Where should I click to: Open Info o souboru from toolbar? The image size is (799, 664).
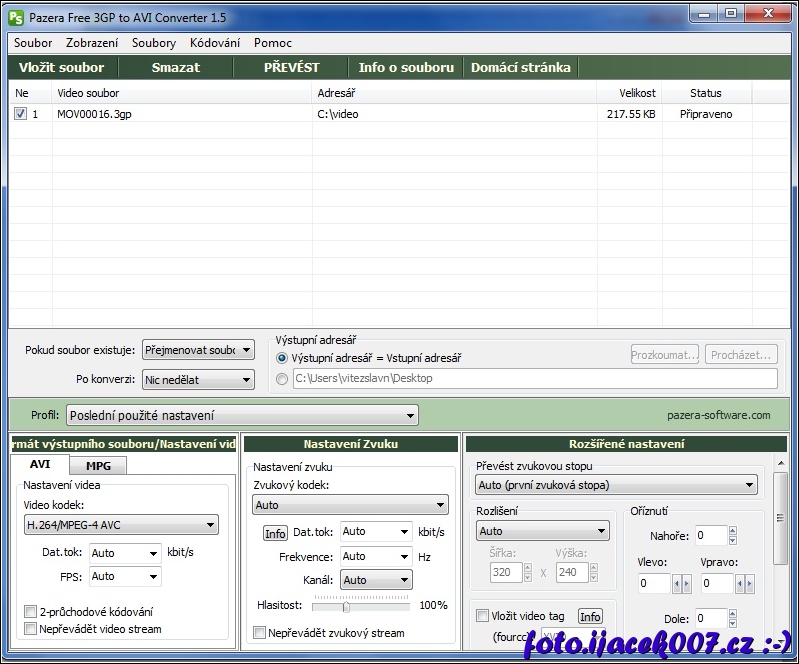pyautogui.click(x=406, y=67)
